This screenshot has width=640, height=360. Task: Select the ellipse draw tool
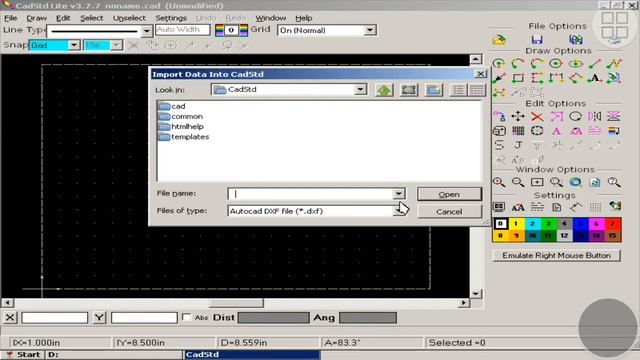(576, 64)
